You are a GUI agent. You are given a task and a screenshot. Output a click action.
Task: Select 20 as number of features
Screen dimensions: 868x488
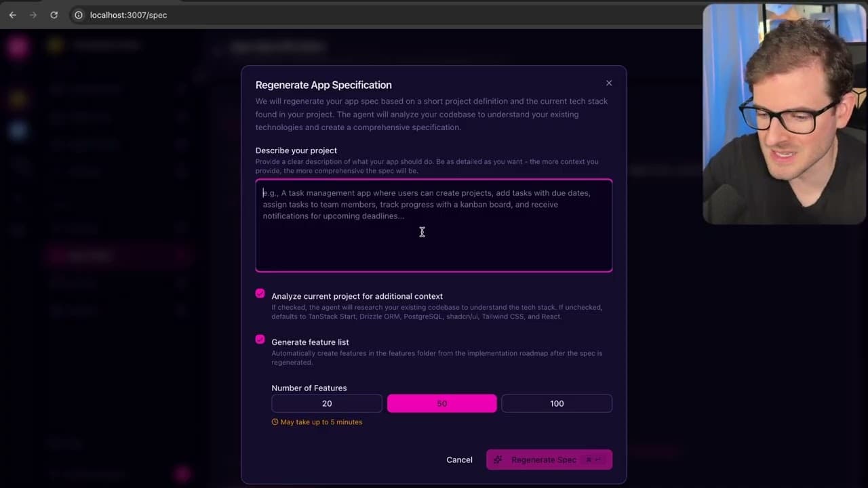tap(327, 403)
